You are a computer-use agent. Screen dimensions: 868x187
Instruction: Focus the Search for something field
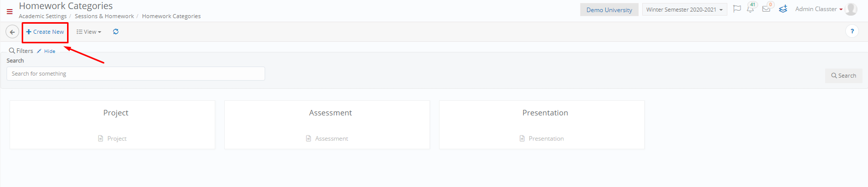point(136,74)
